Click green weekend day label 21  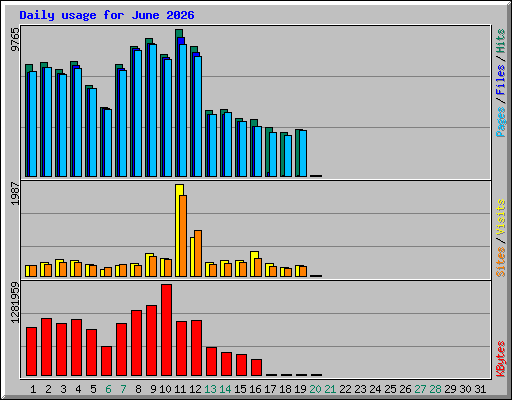[x=330, y=389]
